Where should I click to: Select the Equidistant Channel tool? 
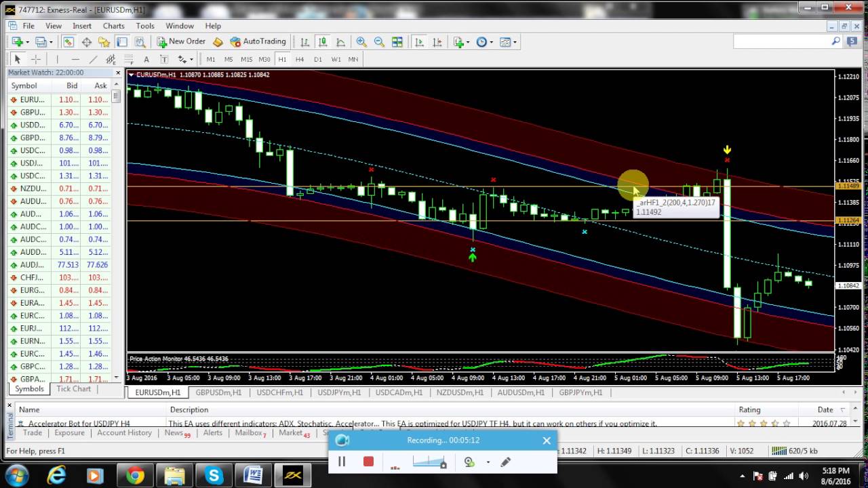tap(111, 59)
